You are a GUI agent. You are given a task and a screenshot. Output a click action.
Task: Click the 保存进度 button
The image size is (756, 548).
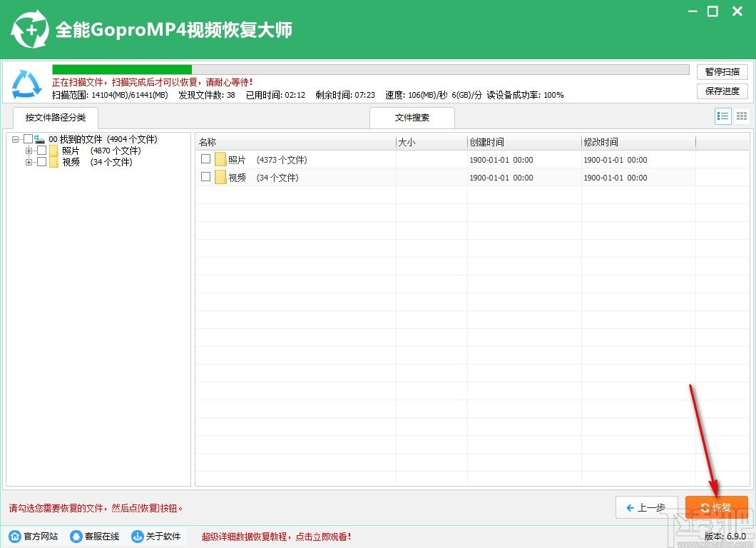(722, 91)
